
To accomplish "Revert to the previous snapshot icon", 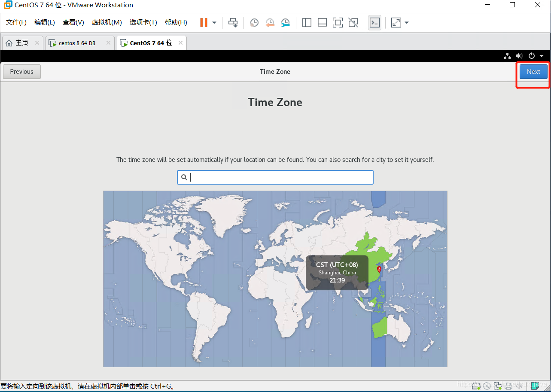I will click(x=270, y=22).
